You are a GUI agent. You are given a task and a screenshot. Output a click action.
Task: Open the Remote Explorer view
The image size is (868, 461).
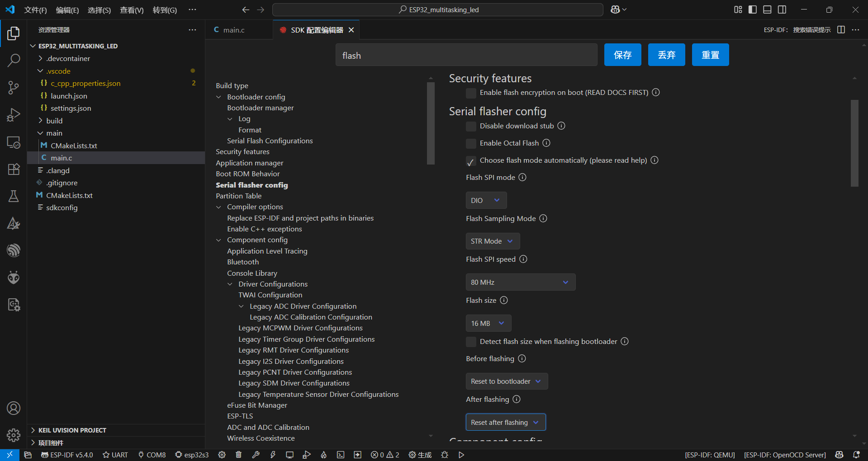click(x=14, y=142)
